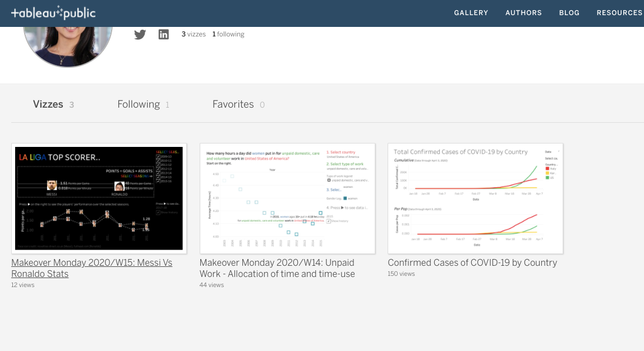Open the author's LinkedIn profile icon
Image resolution: width=644 pixels, height=351 pixels.
pos(163,35)
